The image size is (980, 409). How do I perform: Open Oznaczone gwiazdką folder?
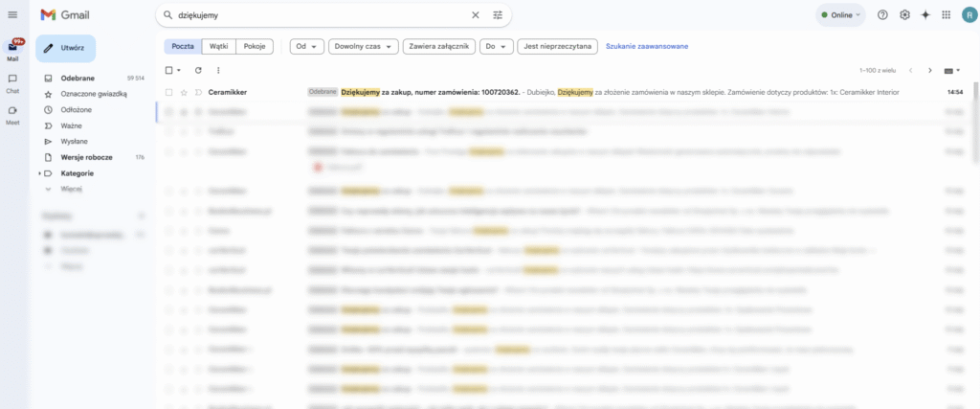(94, 94)
